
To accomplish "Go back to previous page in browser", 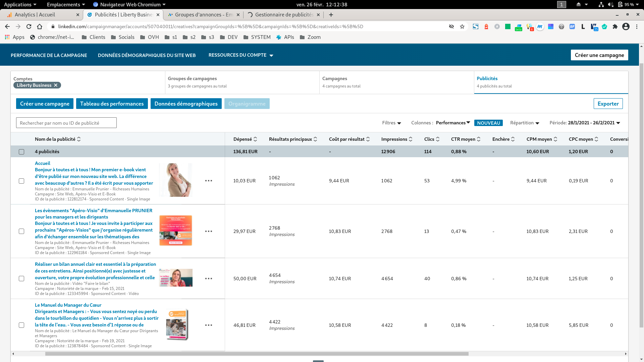I will [x=7, y=26].
